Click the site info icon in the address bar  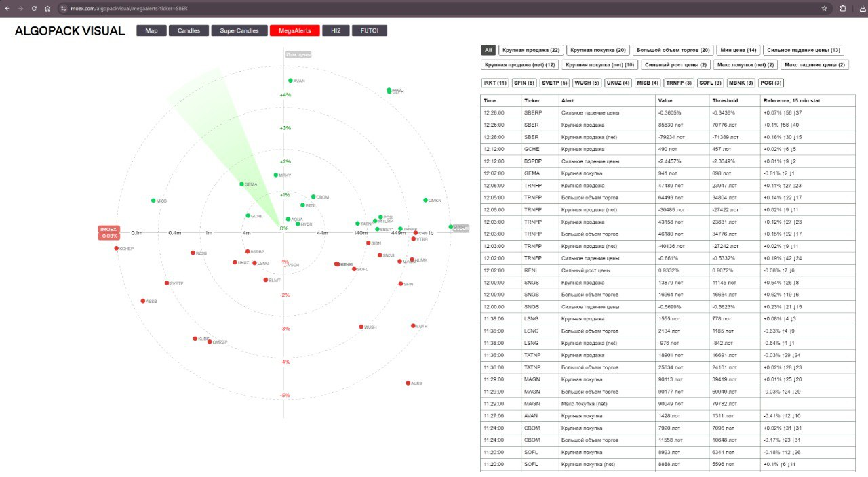click(x=63, y=8)
